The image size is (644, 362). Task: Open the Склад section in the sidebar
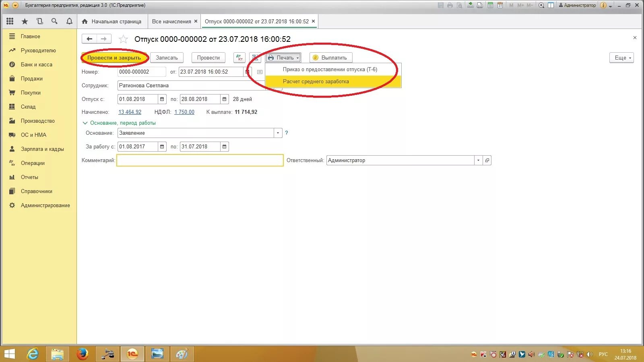click(x=39, y=107)
